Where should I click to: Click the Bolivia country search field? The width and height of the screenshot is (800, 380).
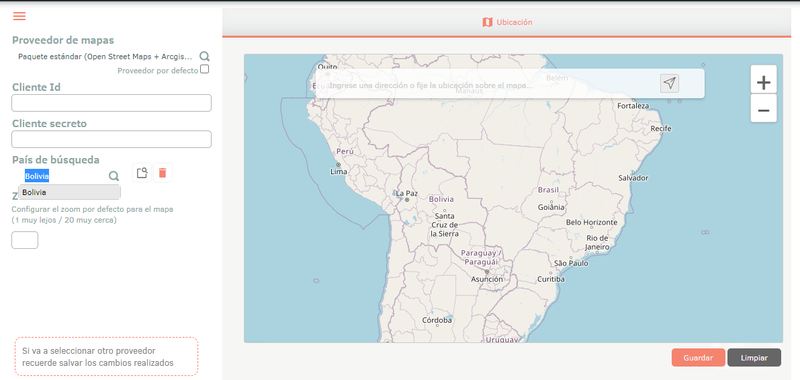(x=64, y=176)
